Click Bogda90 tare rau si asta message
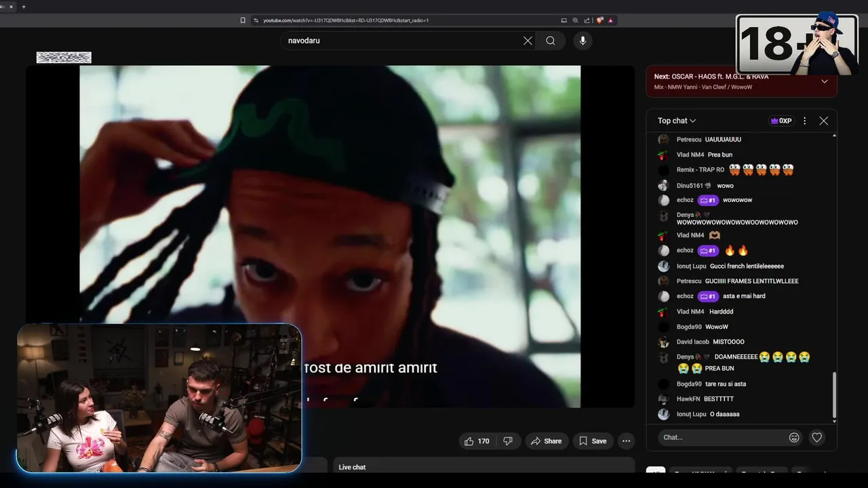 [726, 384]
